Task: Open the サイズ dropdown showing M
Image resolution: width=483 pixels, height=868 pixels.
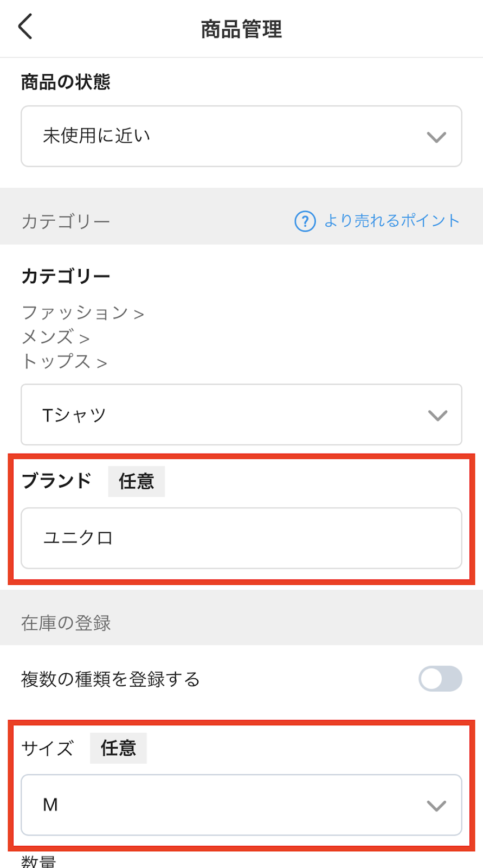Action: point(241,805)
